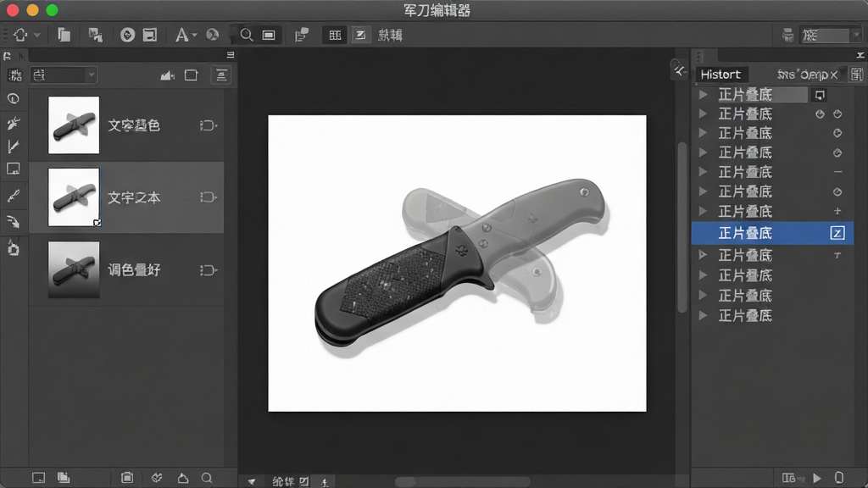Click the collapse arrow at canvas top right

tap(680, 71)
